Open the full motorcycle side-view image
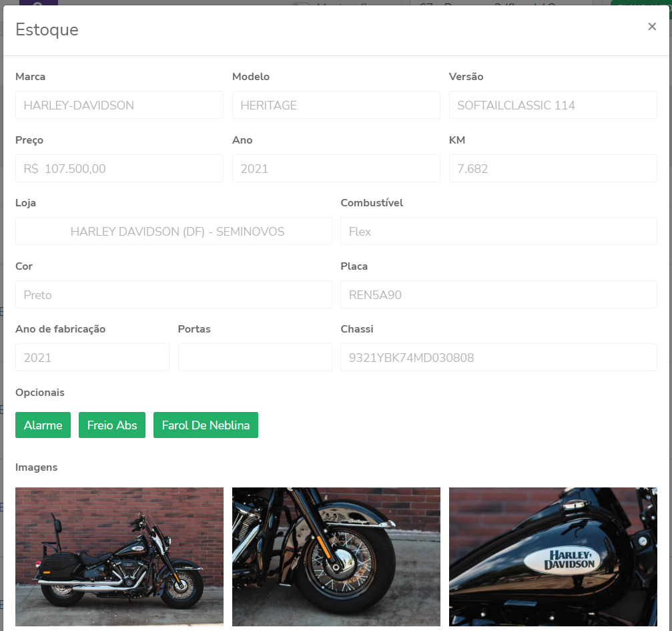 pyautogui.click(x=119, y=557)
